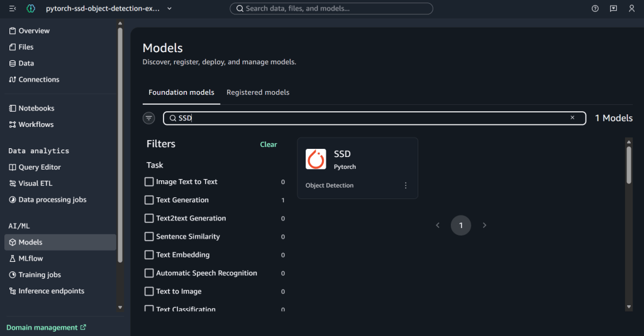
Task: Collapse the sidebar navigation menu icon
Action: pos(13,9)
